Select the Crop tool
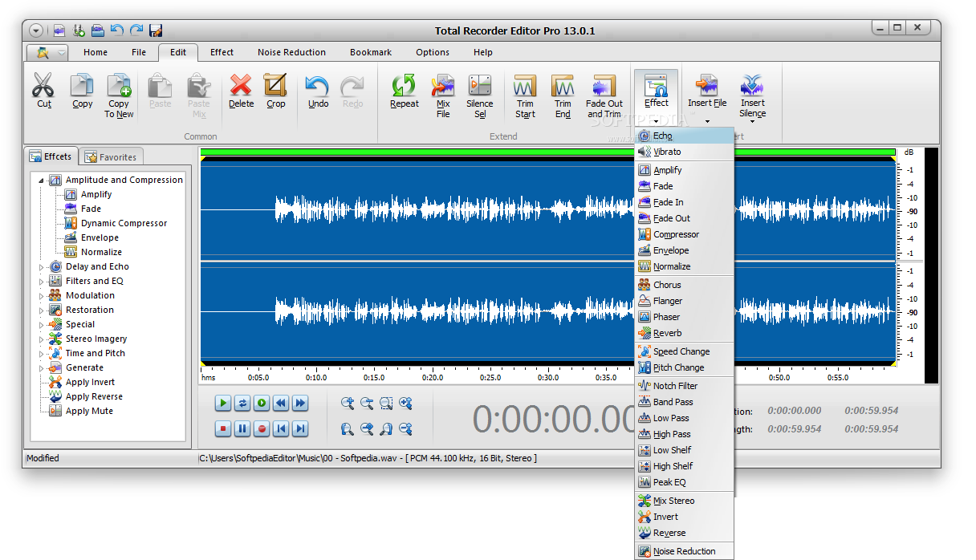 point(275,92)
